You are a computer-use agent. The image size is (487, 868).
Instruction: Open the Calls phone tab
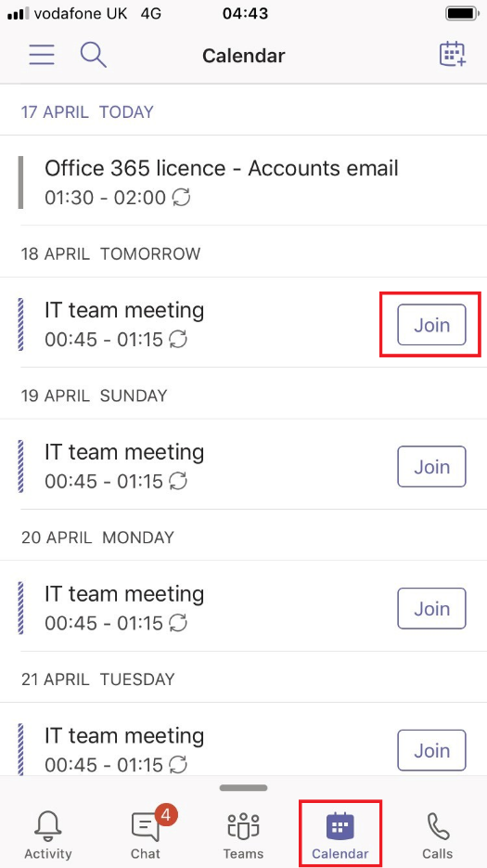coord(437,835)
